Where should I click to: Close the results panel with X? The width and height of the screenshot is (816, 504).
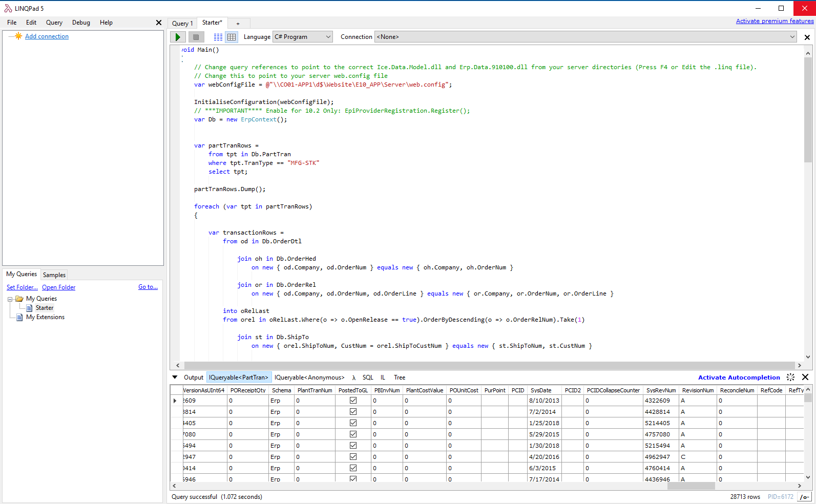click(x=805, y=377)
